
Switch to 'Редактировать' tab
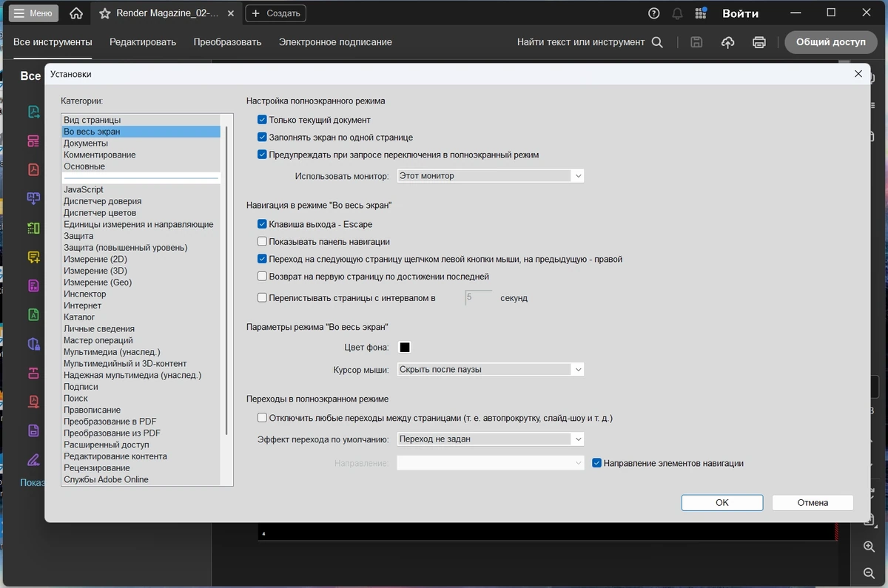pos(143,42)
